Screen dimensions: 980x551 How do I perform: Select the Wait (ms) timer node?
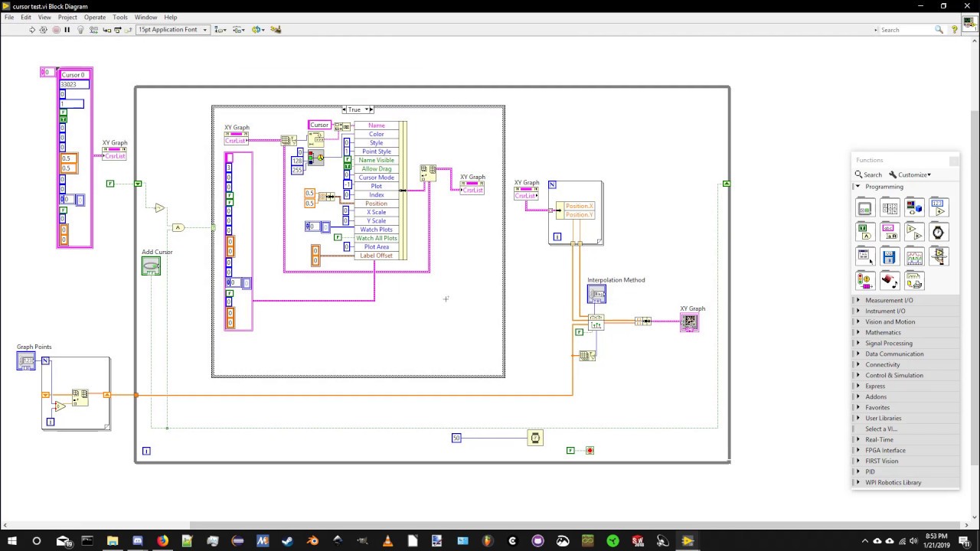[x=535, y=438]
